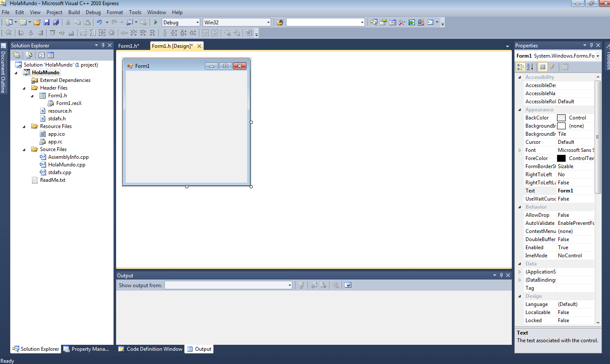Start debugging with the green play icon

[x=156, y=22]
